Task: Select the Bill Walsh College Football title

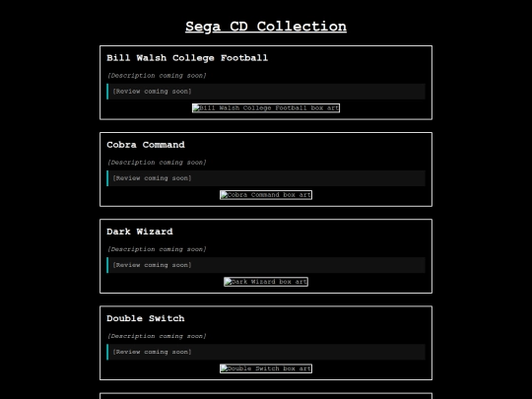Action: tap(187, 58)
